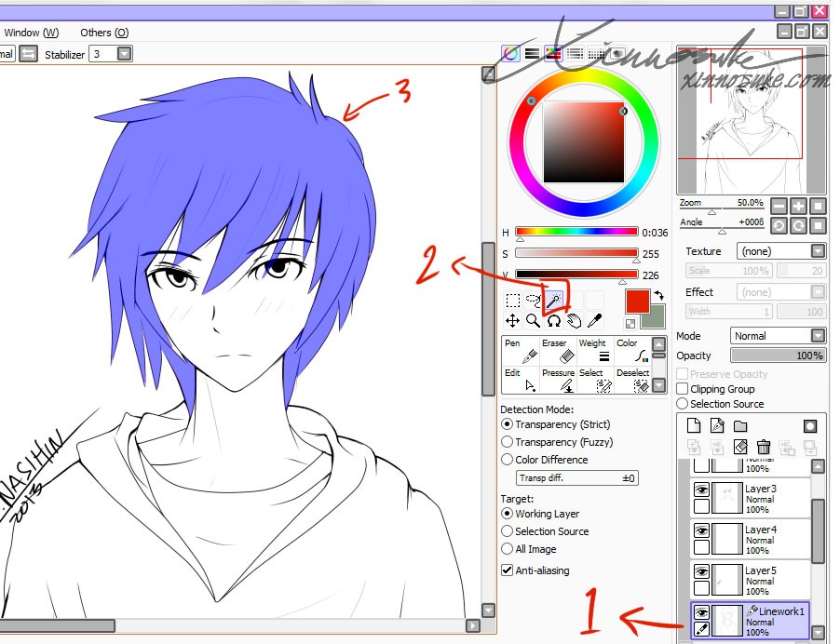Viewport: 840px width, 644px height.
Task: Toggle the RGB slider panel icon
Action: pos(532,54)
